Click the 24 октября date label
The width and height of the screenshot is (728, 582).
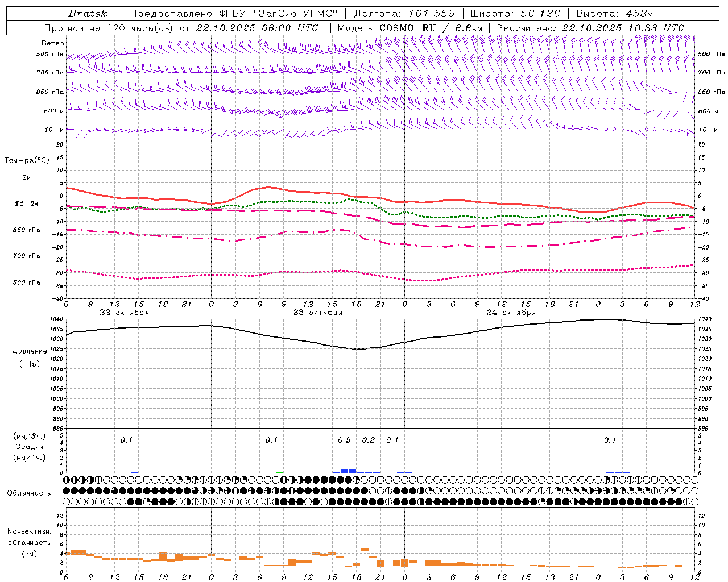[x=511, y=313]
